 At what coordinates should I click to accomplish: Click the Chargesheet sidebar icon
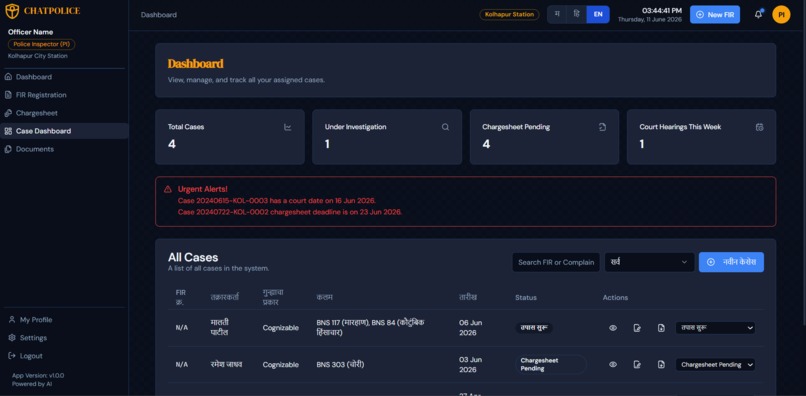(x=8, y=113)
